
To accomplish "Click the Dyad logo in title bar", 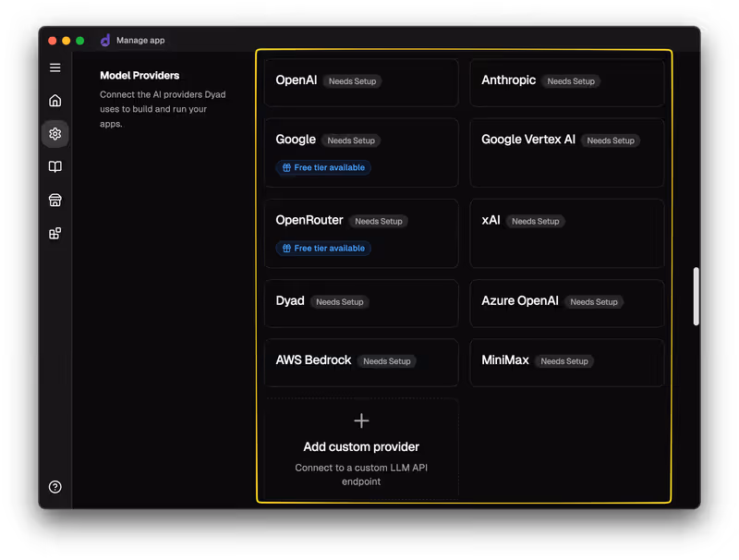I will coord(105,41).
